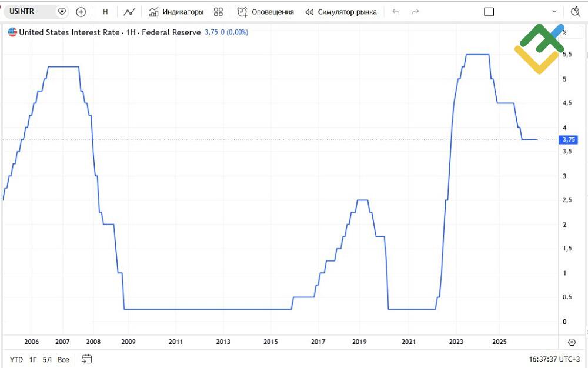588x368 pixels.
Task: Launch Симулятор рынка replay mode
Action: [341, 12]
